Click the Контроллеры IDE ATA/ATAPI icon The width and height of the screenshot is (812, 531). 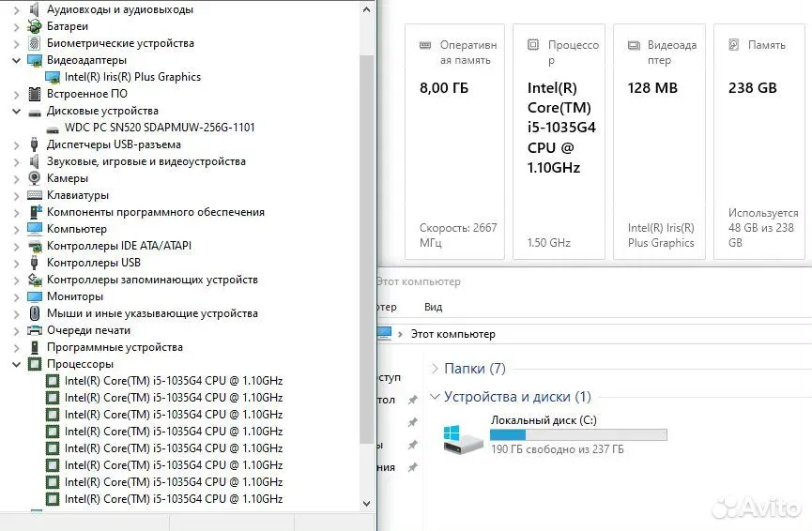click(x=34, y=246)
